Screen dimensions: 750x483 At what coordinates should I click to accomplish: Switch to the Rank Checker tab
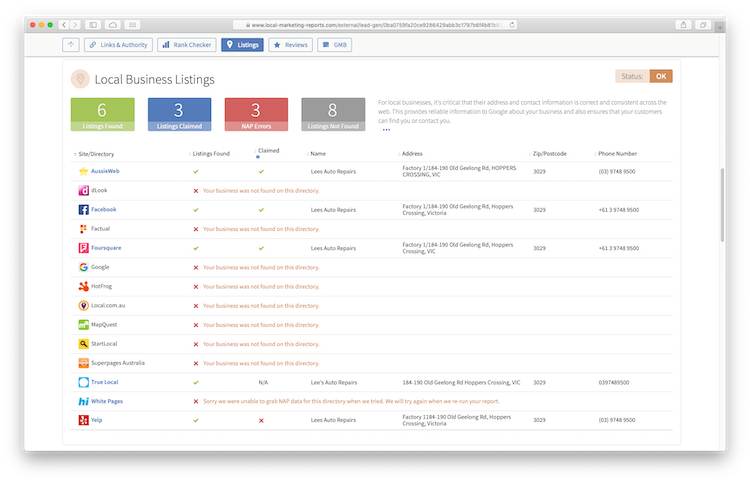coord(187,44)
